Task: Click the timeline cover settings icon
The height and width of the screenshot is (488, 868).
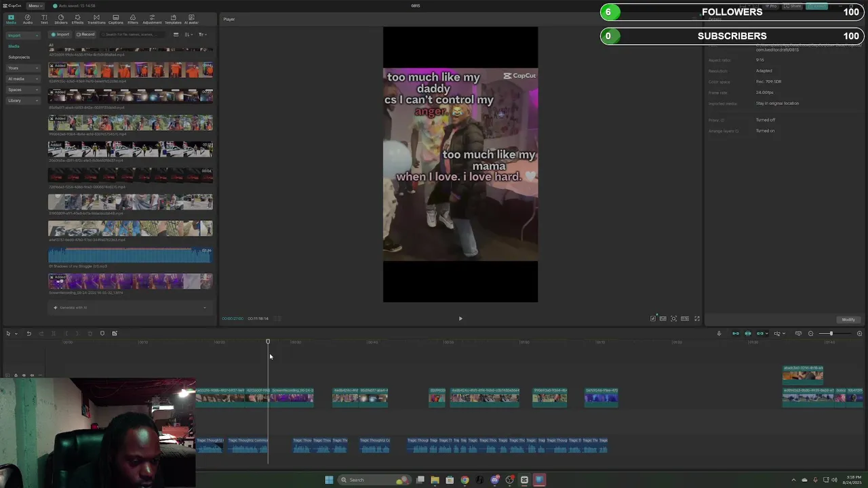Action: coord(798,333)
